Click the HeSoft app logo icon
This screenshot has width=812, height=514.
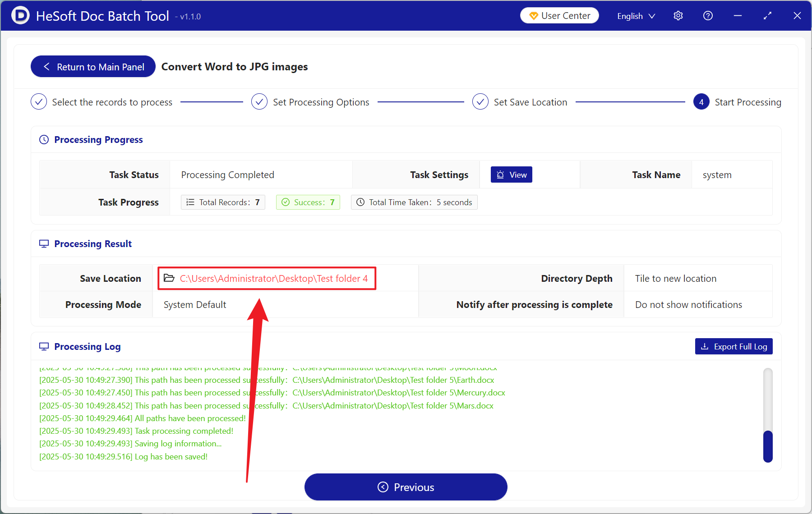tap(20, 15)
